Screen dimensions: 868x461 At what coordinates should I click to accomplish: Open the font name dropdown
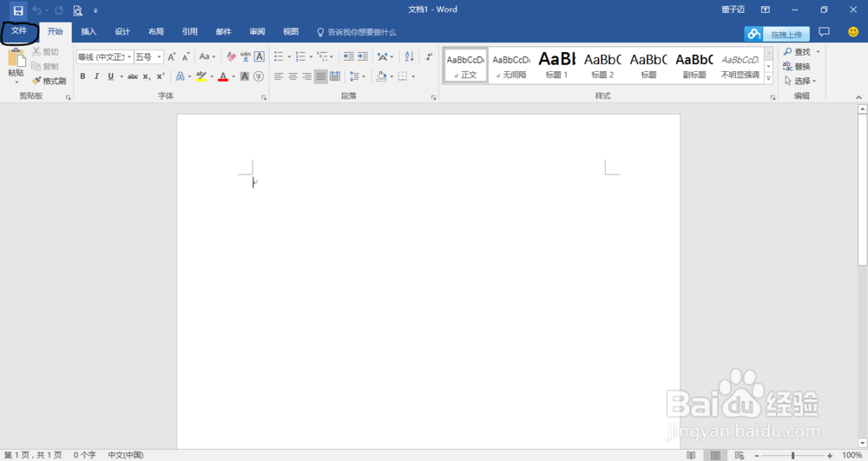click(x=129, y=57)
